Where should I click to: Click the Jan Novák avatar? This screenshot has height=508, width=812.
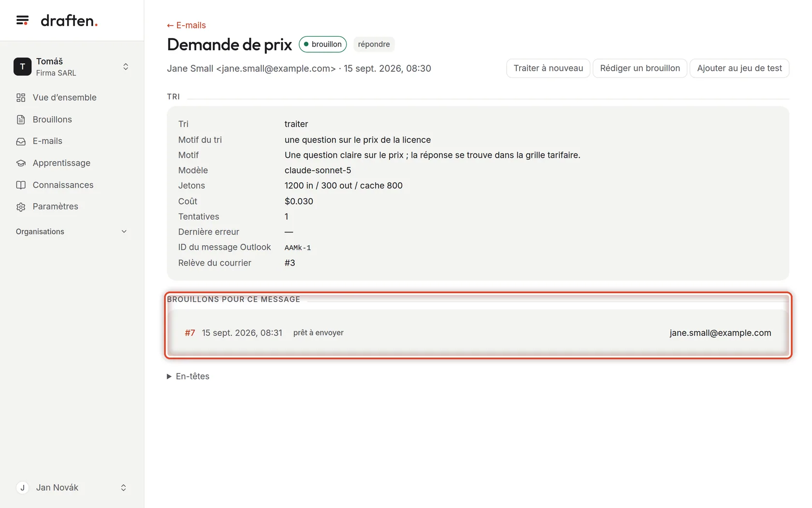(22, 488)
